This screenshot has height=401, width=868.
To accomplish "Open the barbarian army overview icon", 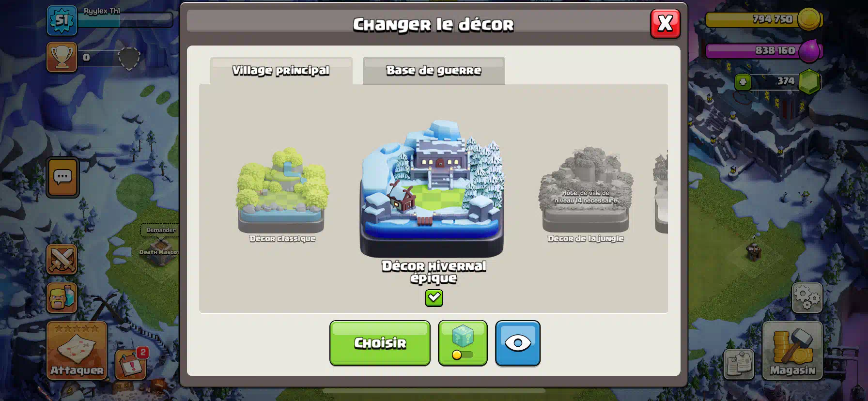I will point(62,297).
